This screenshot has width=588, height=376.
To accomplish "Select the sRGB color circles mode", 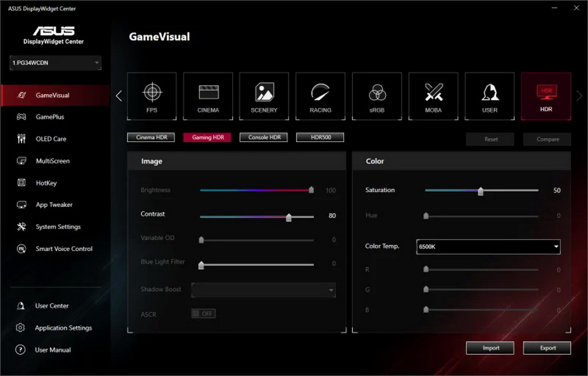I will 377,97.
